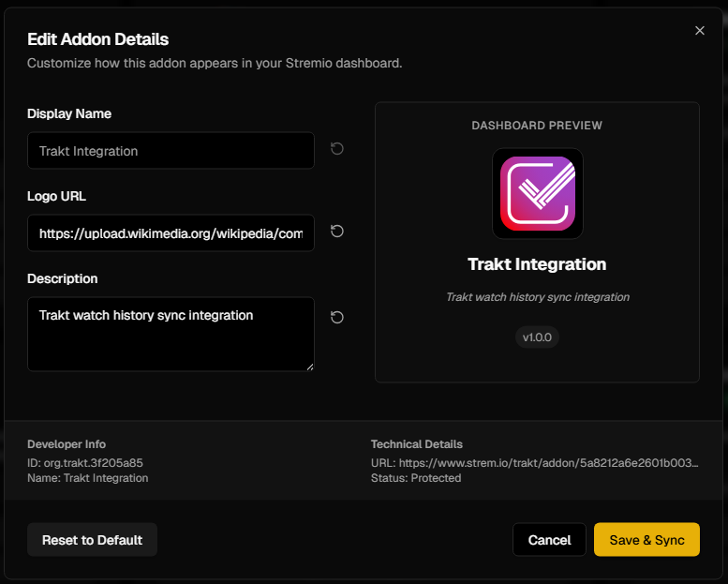Click the v1.0.0 version badge

(x=537, y=337)
